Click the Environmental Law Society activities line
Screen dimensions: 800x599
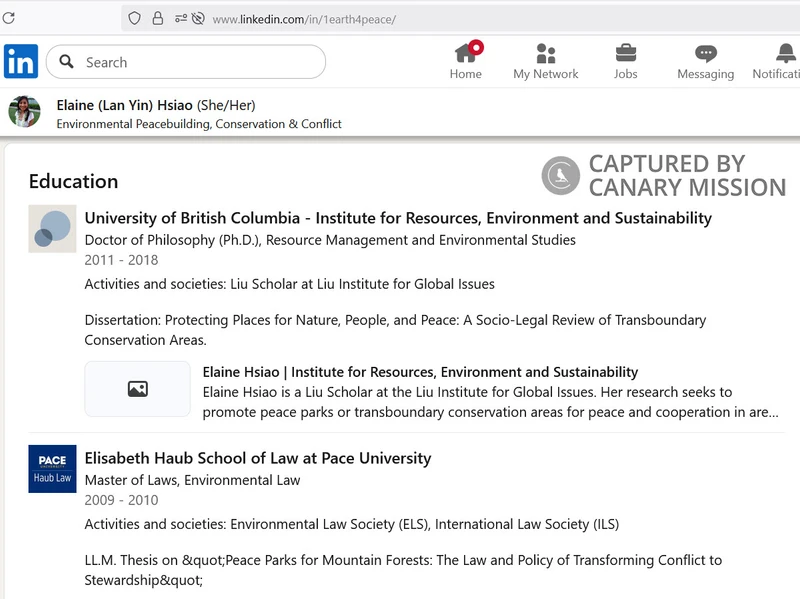[352, 524]
